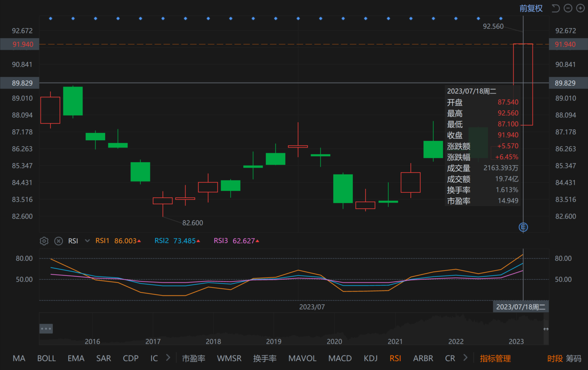Click the left 89.829 price axis label
Screen dimensions: 588x370
[x=20, y=83]
